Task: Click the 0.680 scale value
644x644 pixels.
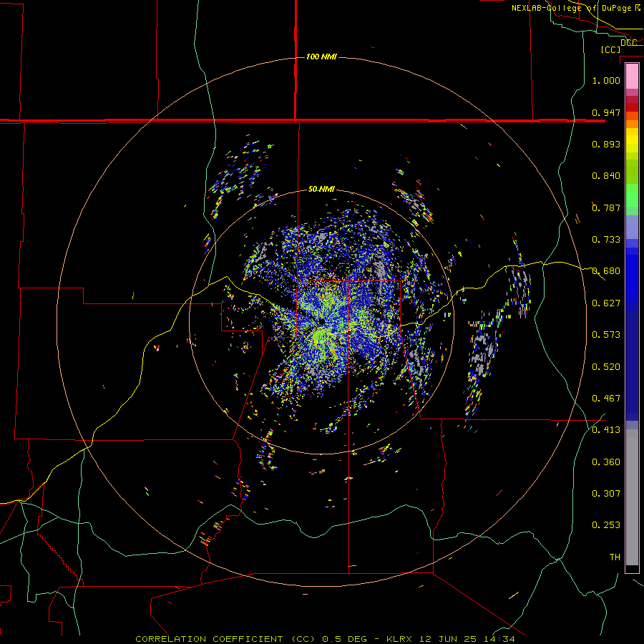Action: tap(606, 271)
